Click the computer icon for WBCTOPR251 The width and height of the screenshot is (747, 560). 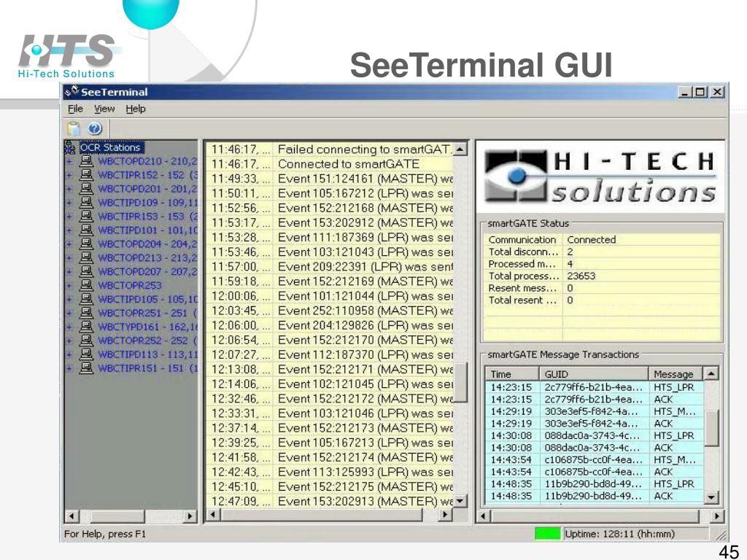coord(86,313)
